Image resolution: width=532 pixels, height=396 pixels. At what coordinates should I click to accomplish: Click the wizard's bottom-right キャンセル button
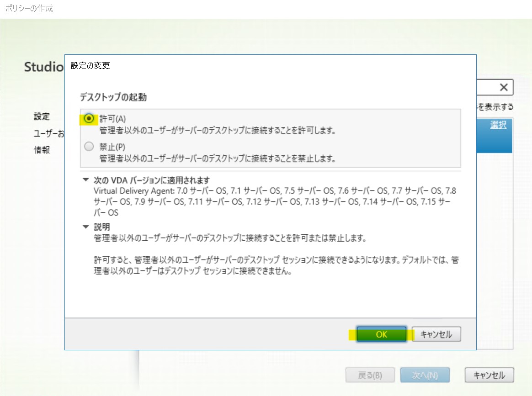[x=489, y=375]
